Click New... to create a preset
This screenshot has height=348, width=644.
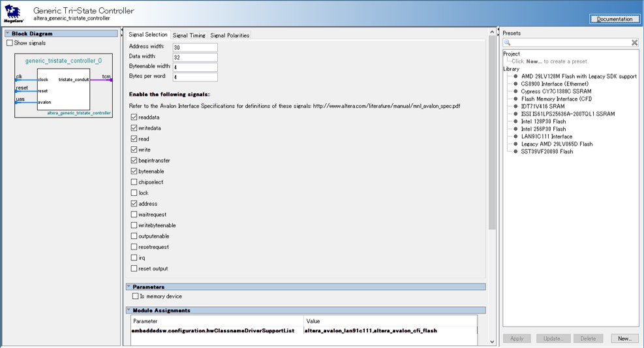[624, 338]
